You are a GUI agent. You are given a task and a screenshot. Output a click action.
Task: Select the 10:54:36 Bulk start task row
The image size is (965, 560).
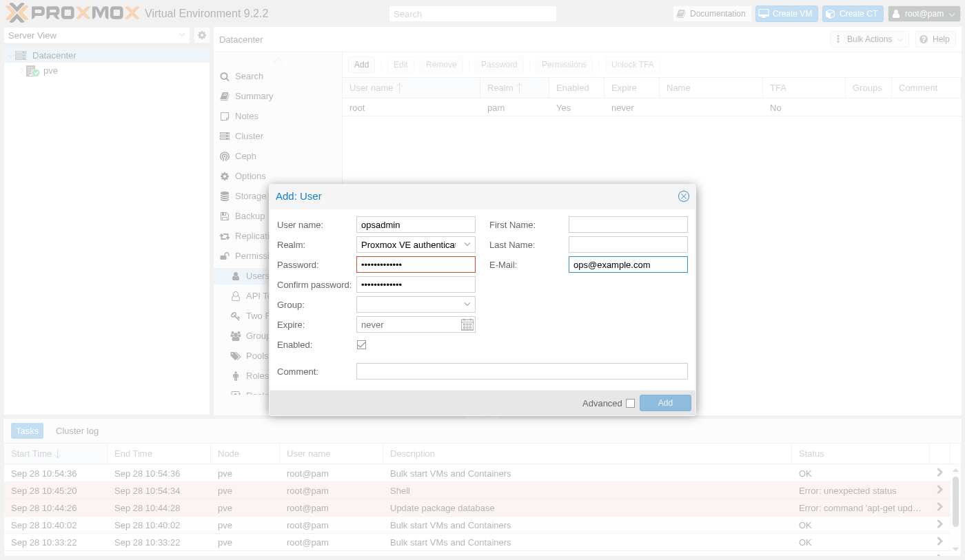(477, 473)
